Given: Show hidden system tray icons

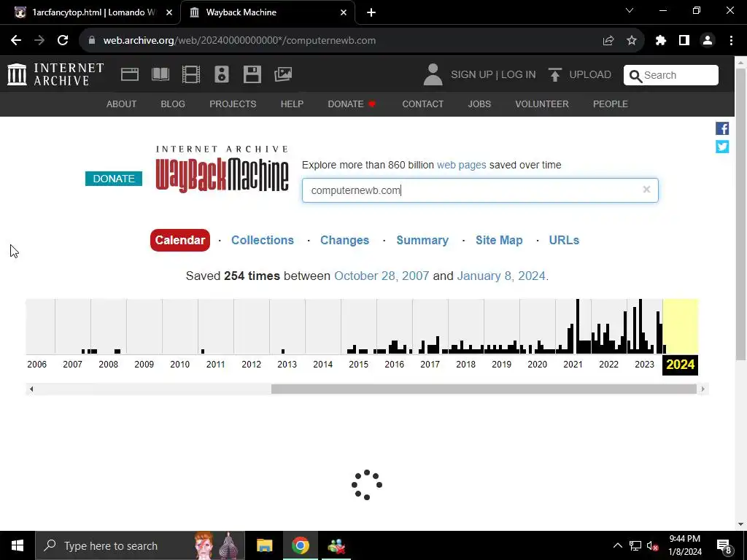Looking at the screenshot, I should pyautogui.click(x=617, y=545).
